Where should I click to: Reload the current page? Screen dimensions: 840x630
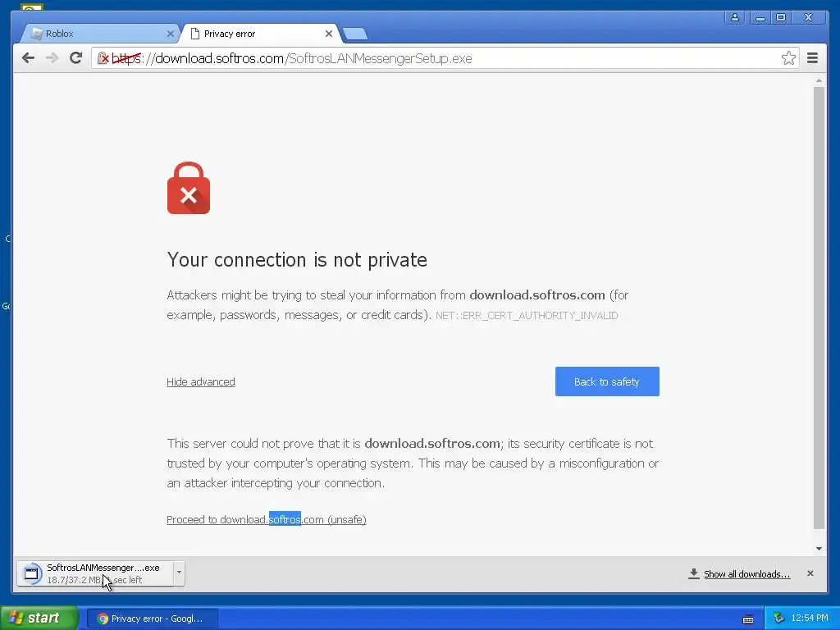point(76,58)
